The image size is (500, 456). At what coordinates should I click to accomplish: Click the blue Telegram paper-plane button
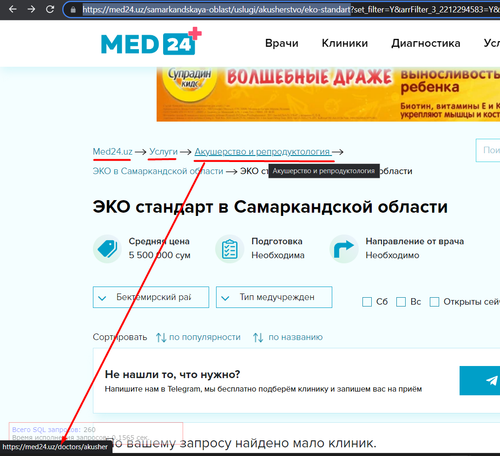[x=480, y=381]
